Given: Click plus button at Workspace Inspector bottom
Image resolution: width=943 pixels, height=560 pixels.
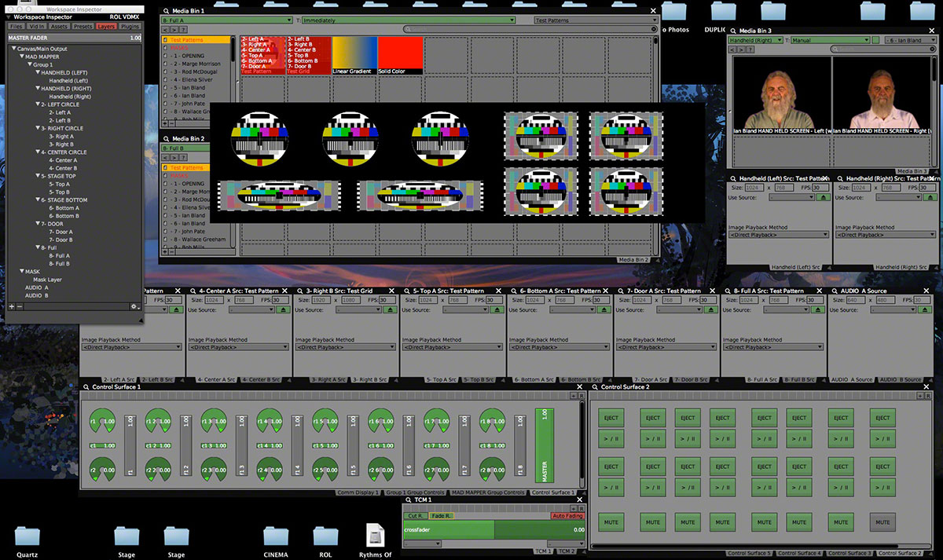Looking at the screenshot, I should (11, 306).
